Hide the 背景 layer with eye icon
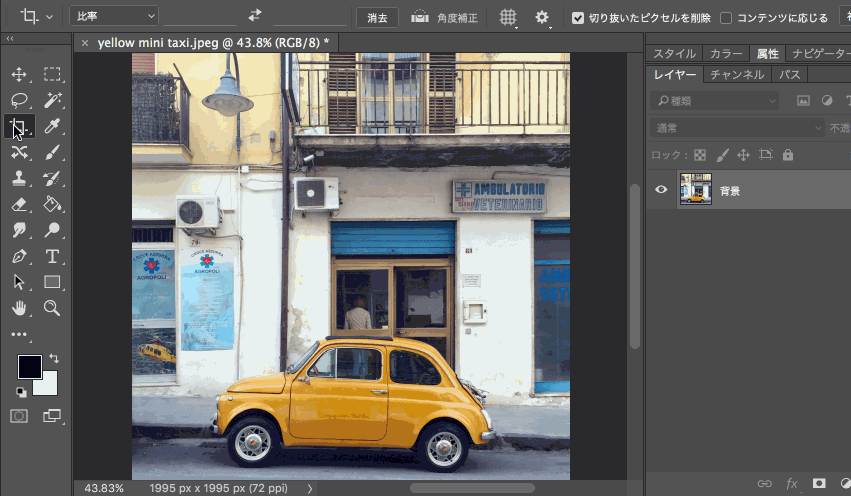 tap(660, 190)
